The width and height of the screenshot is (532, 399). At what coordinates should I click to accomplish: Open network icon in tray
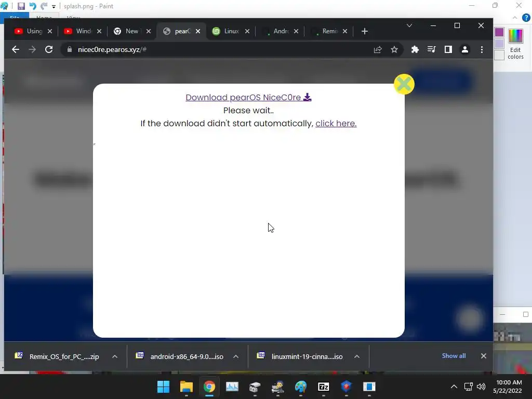469,387
